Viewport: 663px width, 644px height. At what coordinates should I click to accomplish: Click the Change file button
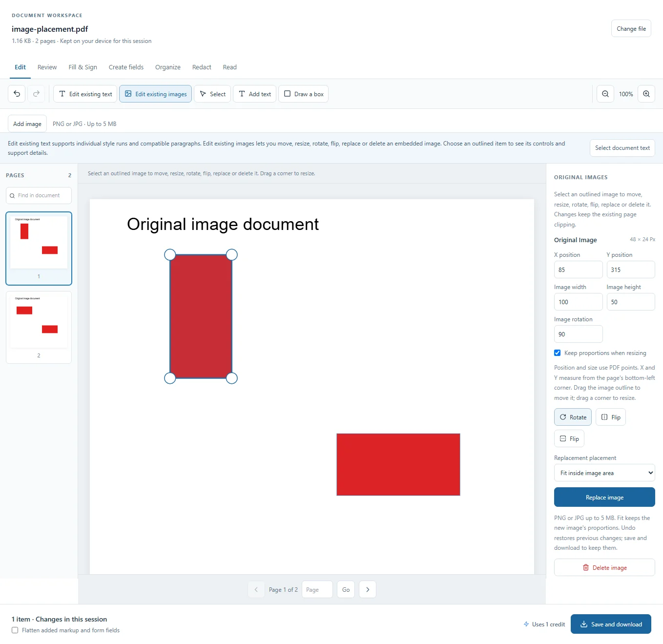(x=631, y=28)
